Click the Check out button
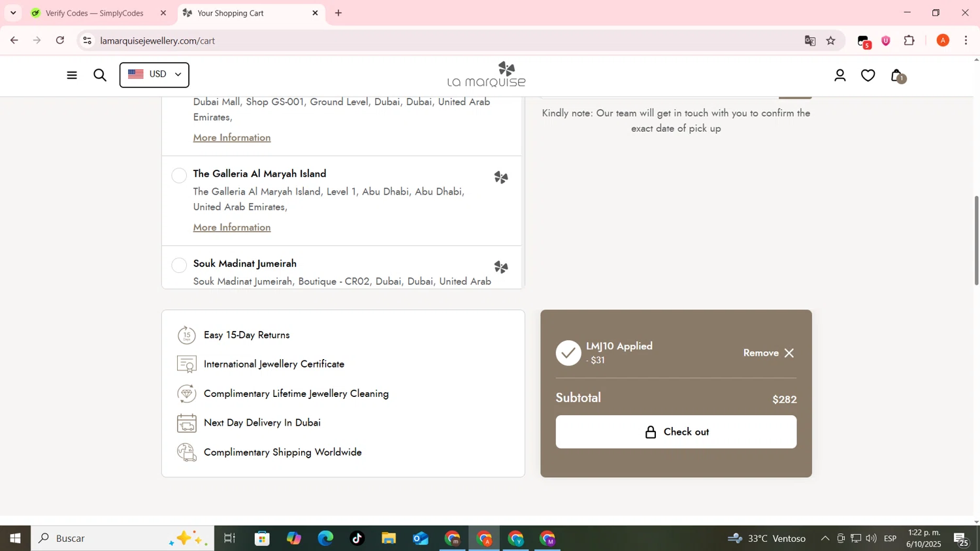The width and height of the screenshot is (980, 551). (676, 432)
